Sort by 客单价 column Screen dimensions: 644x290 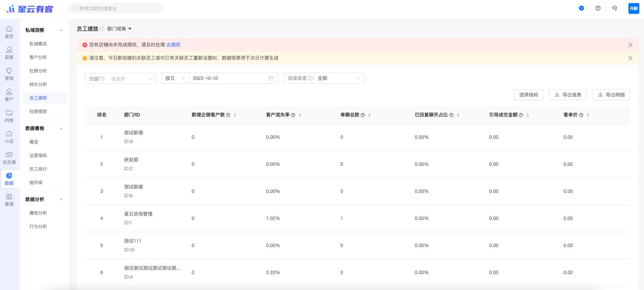[x=588, y=115]
